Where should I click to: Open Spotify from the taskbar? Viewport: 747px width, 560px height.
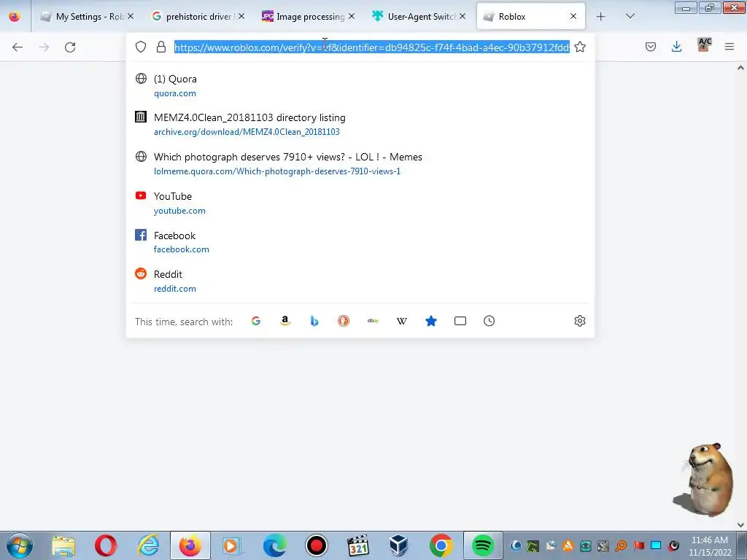click(x=483, y=545)
